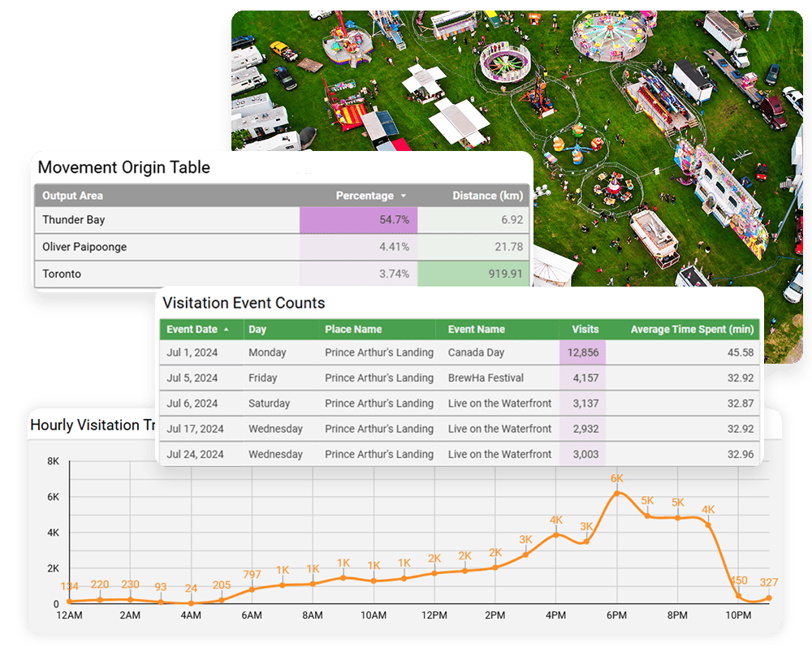This screenshot has height=669, width=812.
Task: Click the 797 data point on chart
Action: (252, 590)
